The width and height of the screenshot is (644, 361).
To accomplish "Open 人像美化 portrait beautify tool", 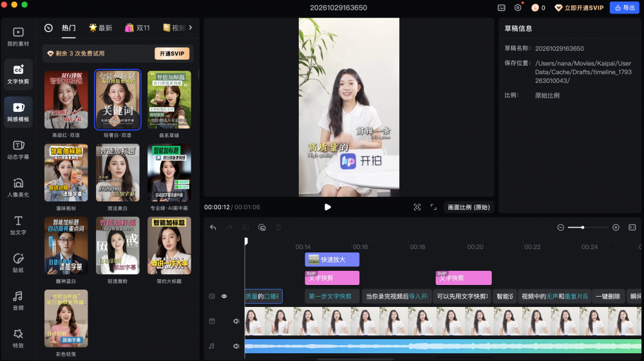I will point(18,187).
